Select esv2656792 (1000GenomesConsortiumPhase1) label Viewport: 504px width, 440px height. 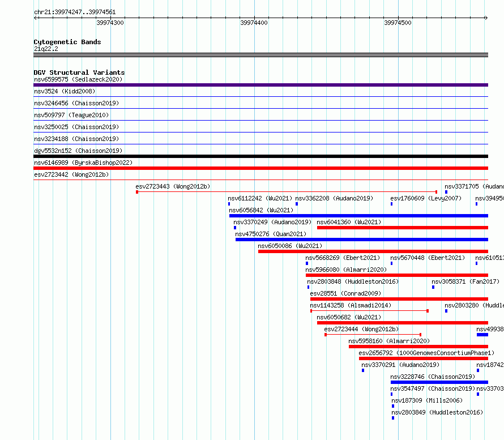[426, 353]
